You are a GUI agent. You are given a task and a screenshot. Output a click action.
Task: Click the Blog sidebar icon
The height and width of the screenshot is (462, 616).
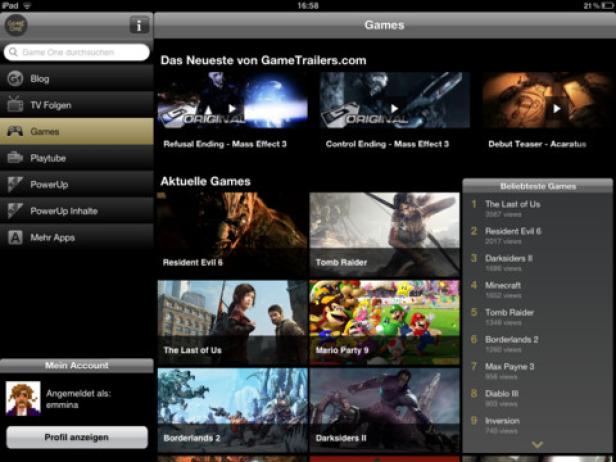[15, 79]
